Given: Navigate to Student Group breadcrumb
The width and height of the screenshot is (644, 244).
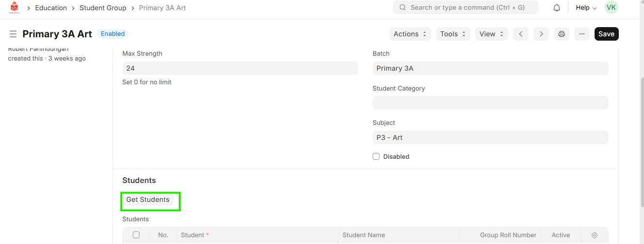Looking at the screenshot, I should [x=103, y=8].
